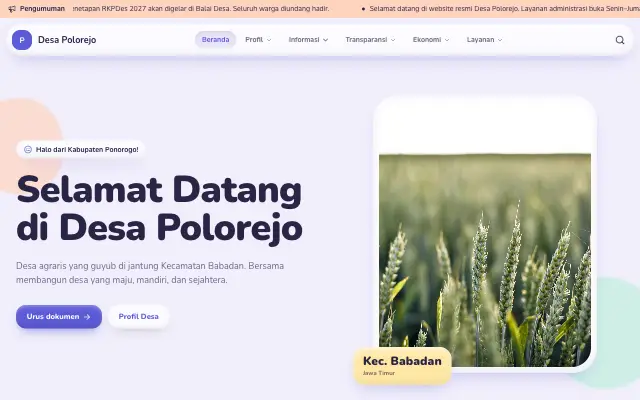Expand the Layanan dropdown menu
Screen dimensions: 640x400
(x=484, y=40)
